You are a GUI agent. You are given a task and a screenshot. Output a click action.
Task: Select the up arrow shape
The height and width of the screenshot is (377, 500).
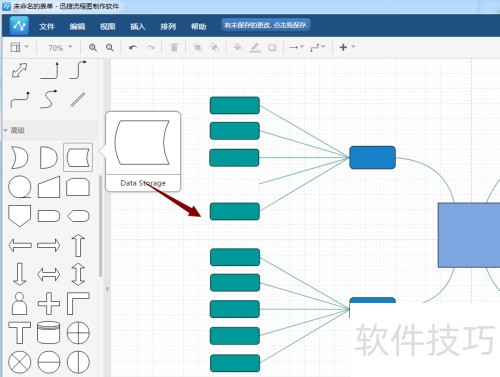78,246
